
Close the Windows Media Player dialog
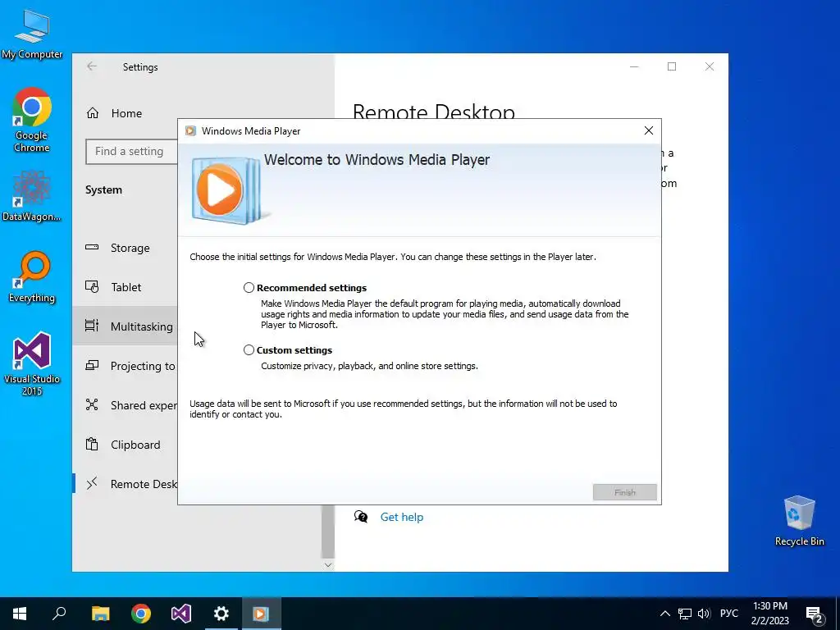pyautogui.click(x=648, y=130)
